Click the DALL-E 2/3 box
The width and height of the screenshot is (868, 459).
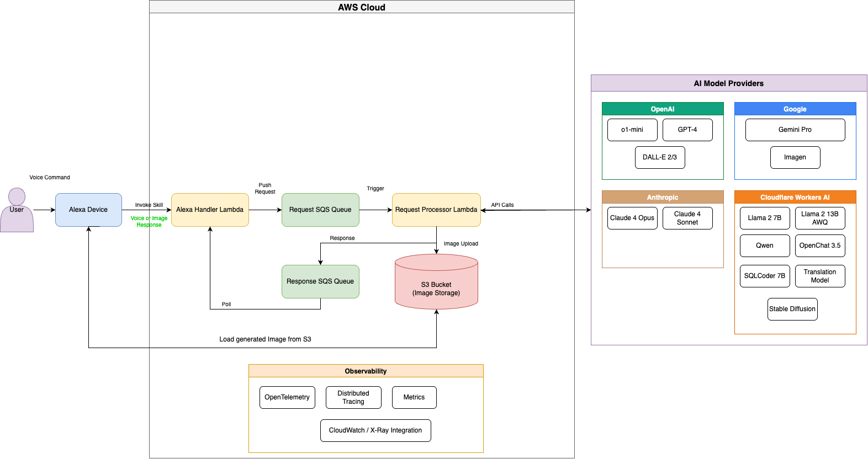point(660,157)
